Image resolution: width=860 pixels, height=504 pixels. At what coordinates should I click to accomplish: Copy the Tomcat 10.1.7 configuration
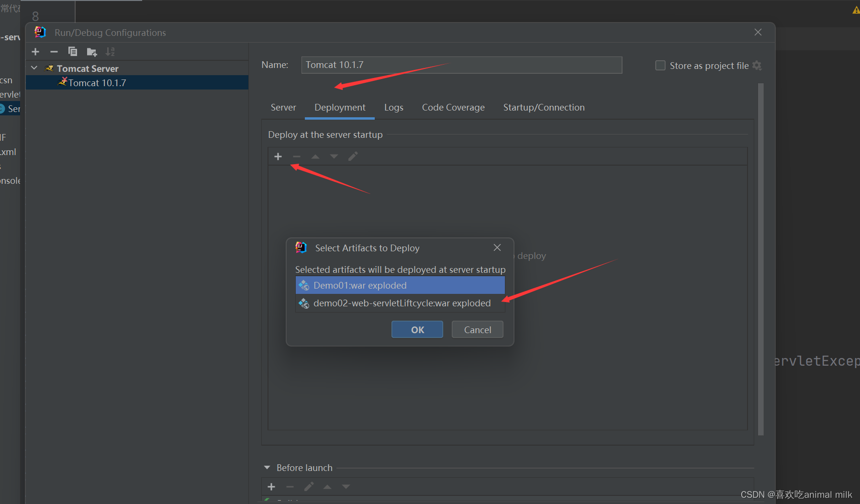pos(73,51)
